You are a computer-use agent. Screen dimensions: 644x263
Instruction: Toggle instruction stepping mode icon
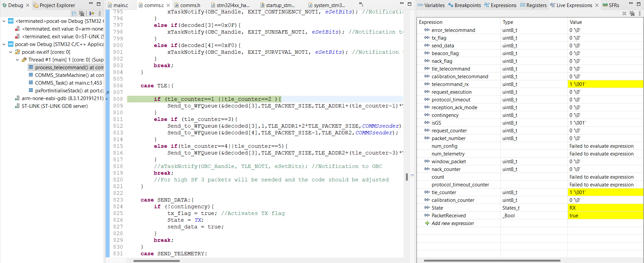point(92,13)
